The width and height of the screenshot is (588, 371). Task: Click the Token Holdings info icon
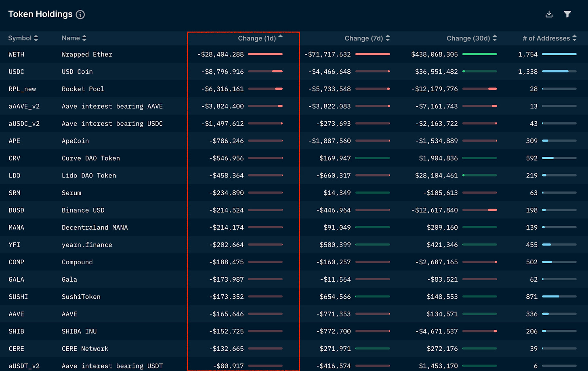pyautogui.click(x=80, y=15)
